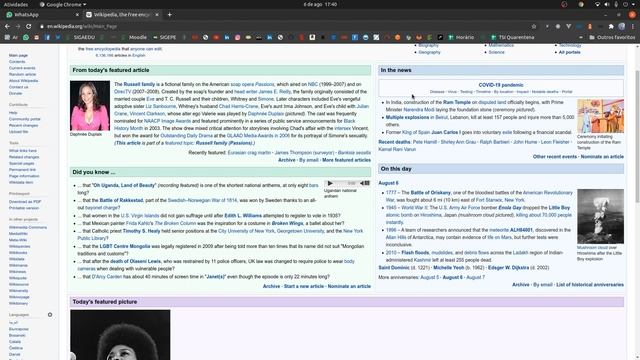
Task: Click the Current events sidebar link
Action: [22, 68]
